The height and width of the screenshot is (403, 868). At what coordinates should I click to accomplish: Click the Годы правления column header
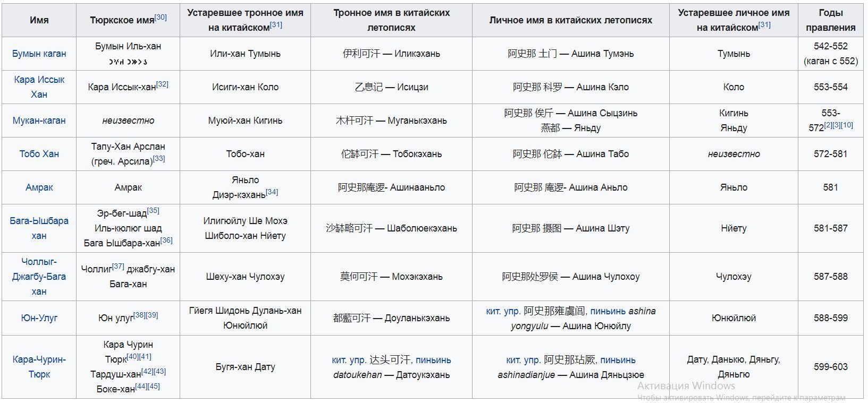pos(830,20)
